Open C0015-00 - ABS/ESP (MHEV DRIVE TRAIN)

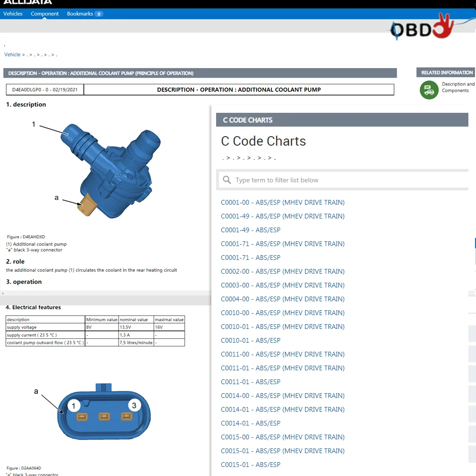tap(283, 437)
